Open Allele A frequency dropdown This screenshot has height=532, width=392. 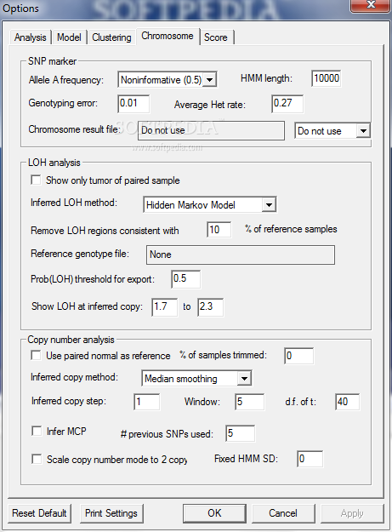click(x=168, y=80)
